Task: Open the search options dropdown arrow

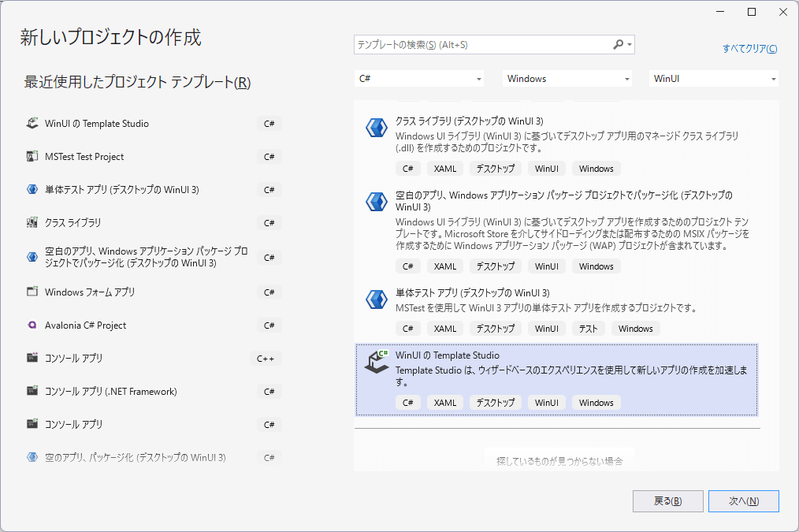Action: click(x=630, y=45)
